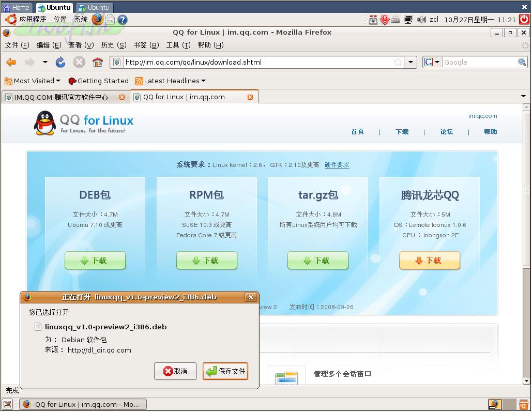Screen dimensions: 532x412
Task: Go to the Firefox home page icon
Action: point(98,62)
